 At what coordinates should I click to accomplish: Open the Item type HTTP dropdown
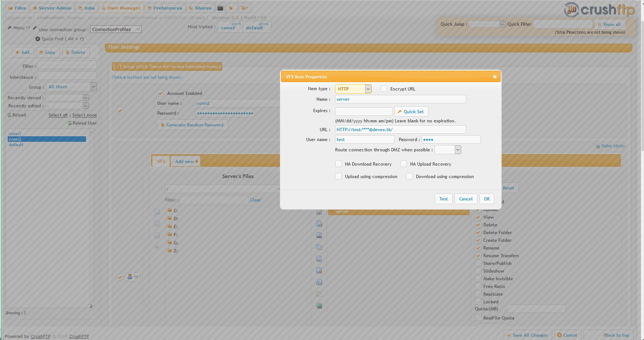pos(368,89)
